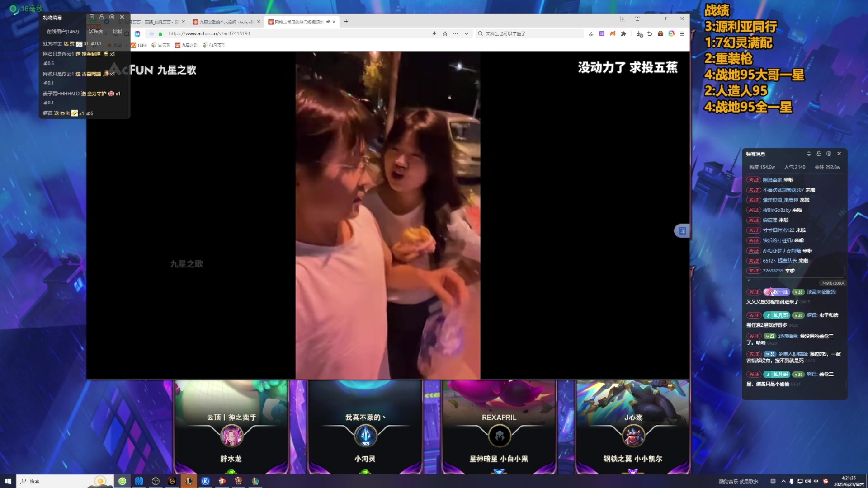This screenshot has height=488, width=868.
Task: Click the undo closed-tab arrow icon
Action: tap(650, 33)
